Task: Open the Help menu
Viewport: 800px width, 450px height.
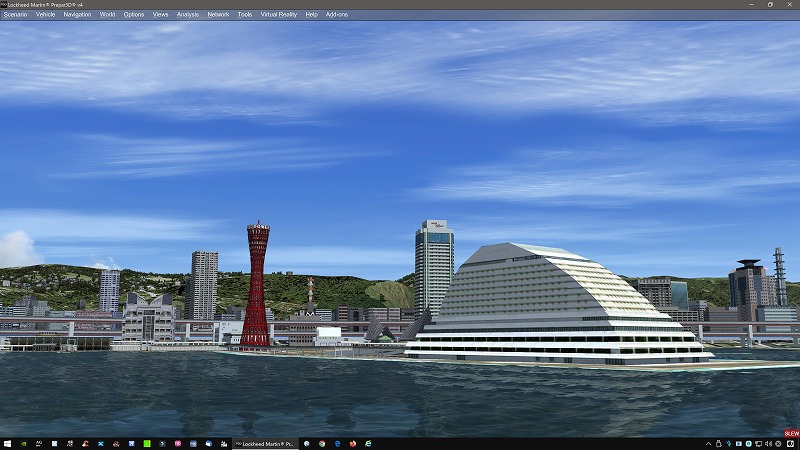Action: coord(311,15)
